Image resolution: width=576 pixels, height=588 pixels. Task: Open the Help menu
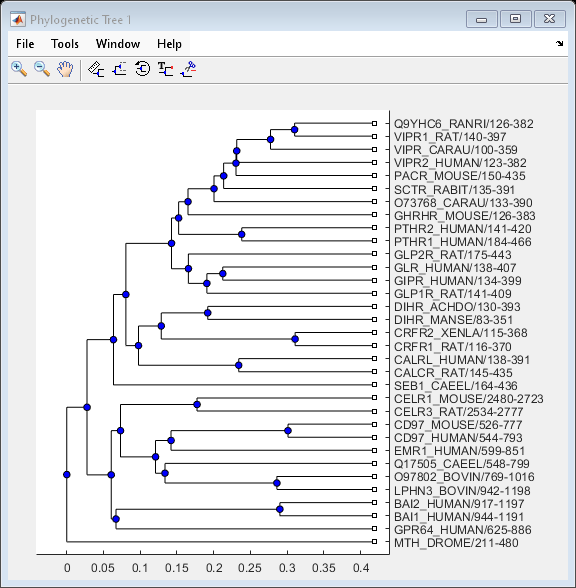pyautogui.click(x=169, y=44)
